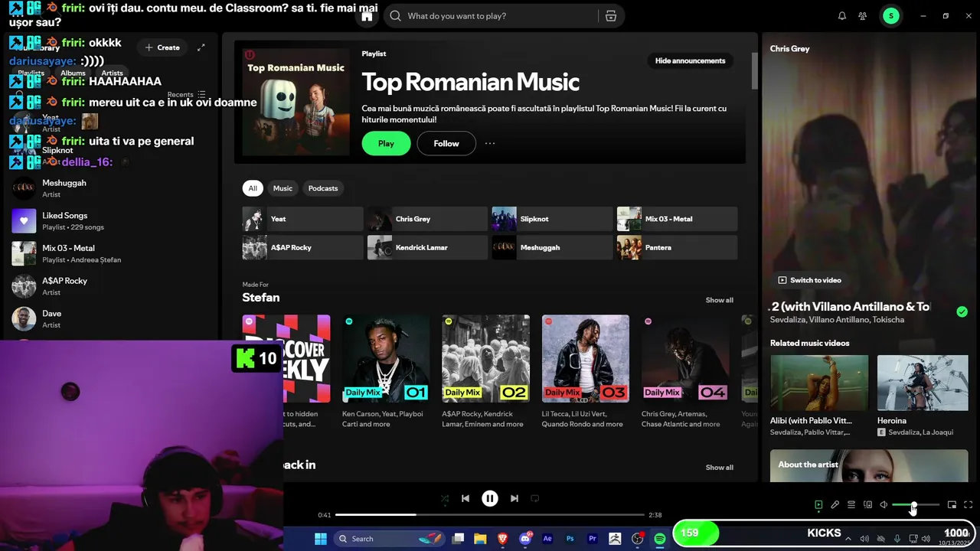Image resolution: width=980 pixels, height=551 pixels.
Task: Filter library by Artists chip
Action: (x=113, y=73)
